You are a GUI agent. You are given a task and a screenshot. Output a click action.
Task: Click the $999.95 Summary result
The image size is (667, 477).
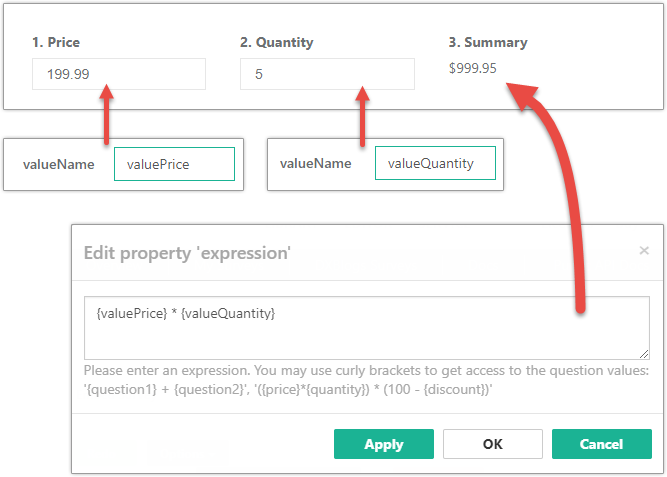point(473,69)
